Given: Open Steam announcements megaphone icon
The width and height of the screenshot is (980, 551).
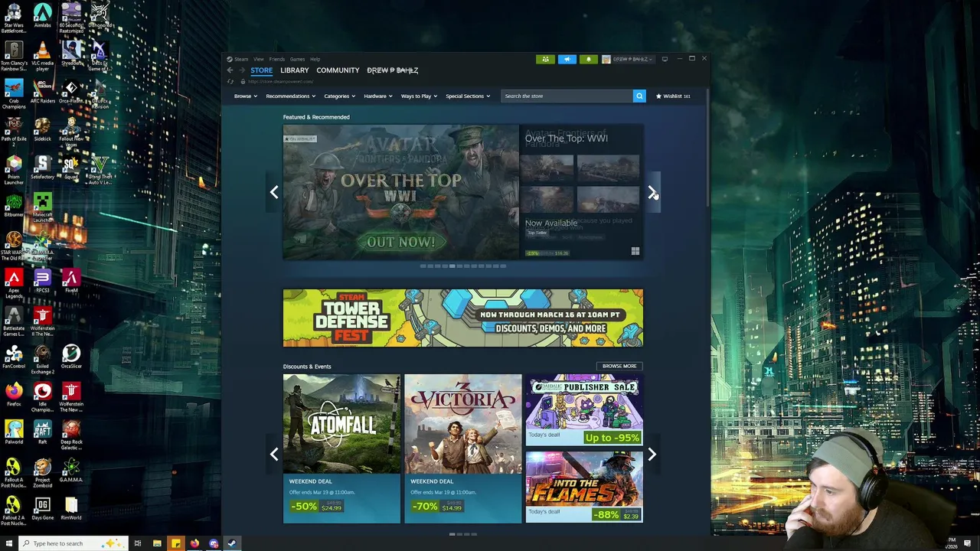Looking at the screenshot, I should (567, 59).
